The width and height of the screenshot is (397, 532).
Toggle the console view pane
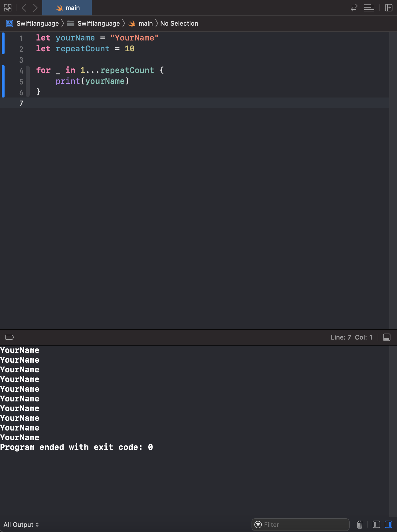pos(388,524)
